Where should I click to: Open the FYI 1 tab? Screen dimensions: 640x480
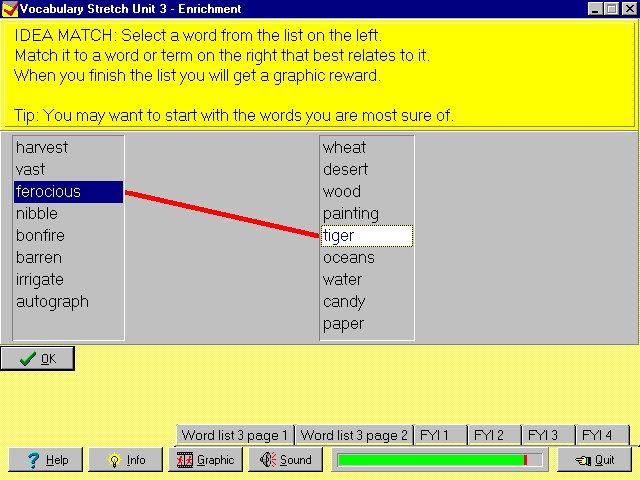click(440, 435)
